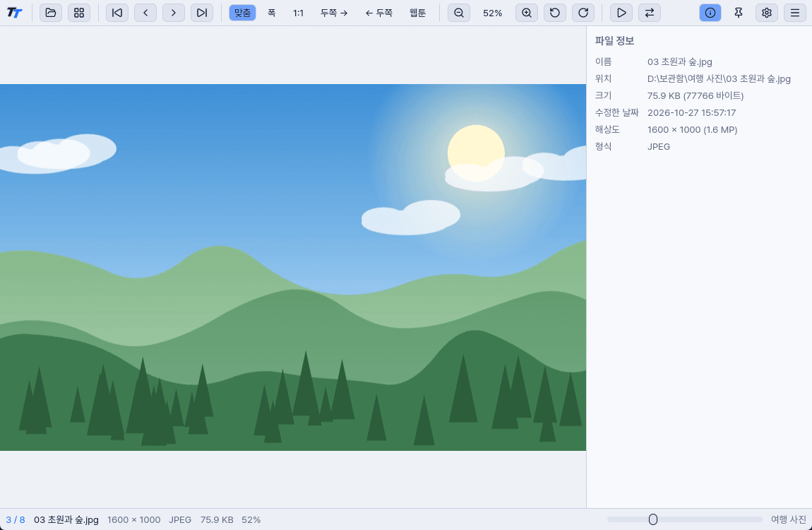Click the 여행 사진 folder label

(x=788, y=519)
